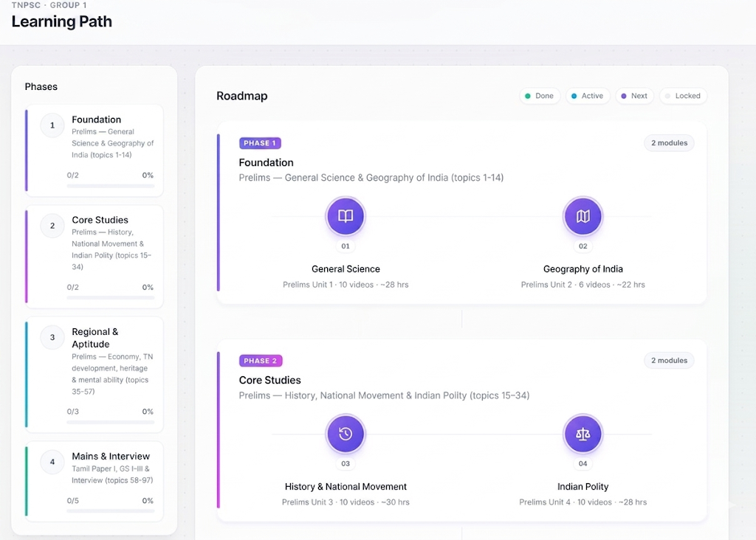Click the module number 04 badge

tap(583, 464)
